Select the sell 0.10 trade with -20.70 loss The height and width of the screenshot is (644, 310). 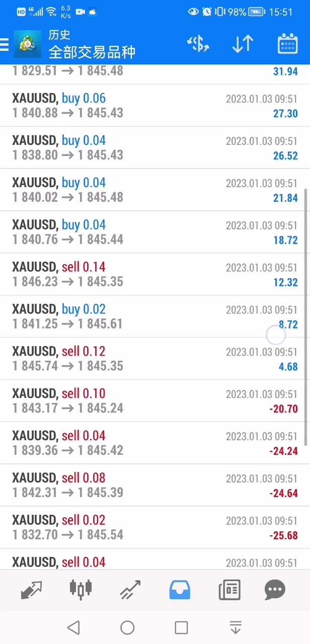151,401
